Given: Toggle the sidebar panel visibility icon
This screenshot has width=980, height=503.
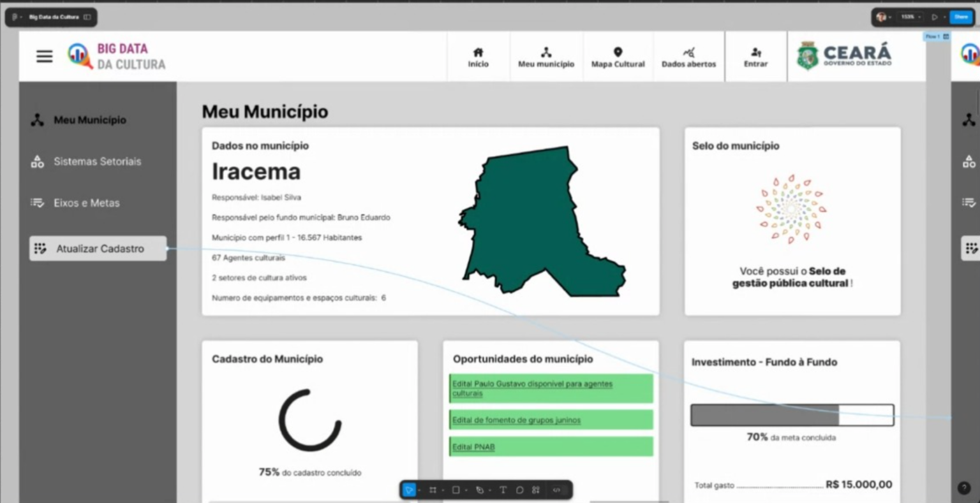Looking at the screenshot, I should click(x=87, y=17).
